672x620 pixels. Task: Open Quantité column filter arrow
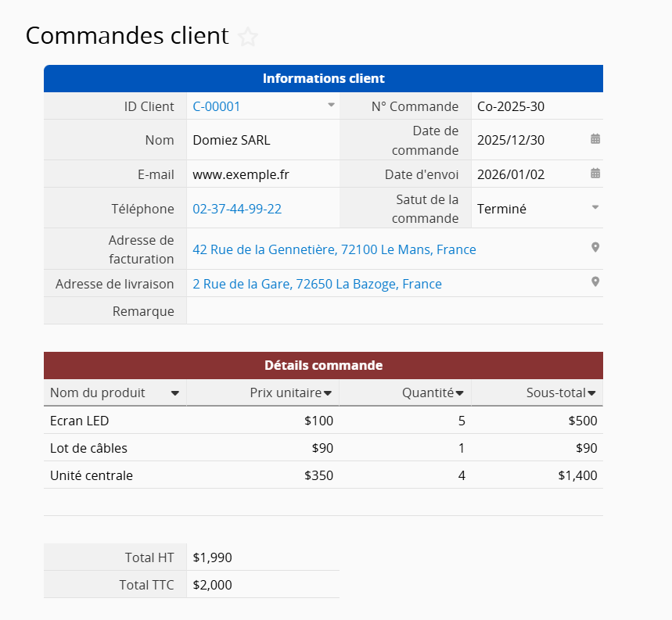(x=460, y=393)
